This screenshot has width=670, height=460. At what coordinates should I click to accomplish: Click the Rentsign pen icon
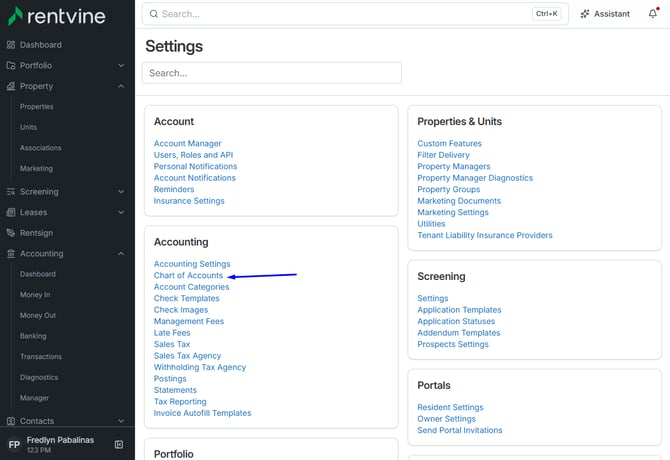point(11,233)
